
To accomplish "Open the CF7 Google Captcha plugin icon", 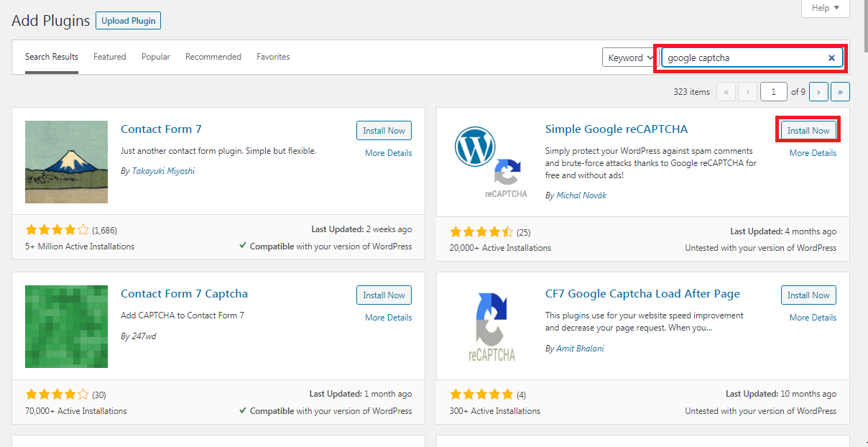I will 491,326.
